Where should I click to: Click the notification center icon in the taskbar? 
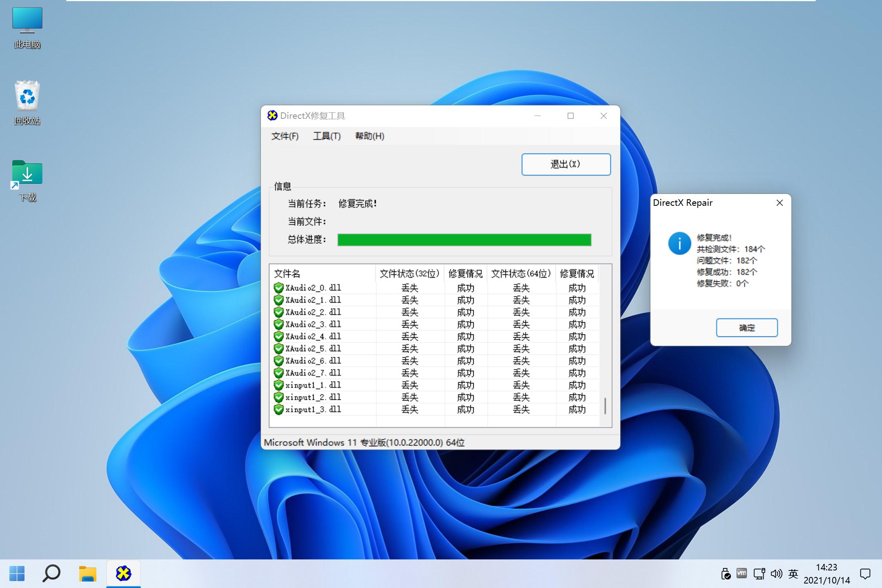[865, 573]
